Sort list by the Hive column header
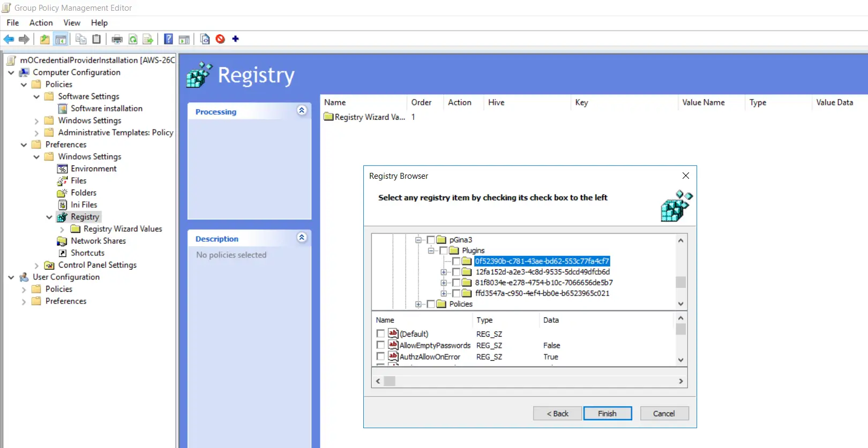 pos(527,102)
